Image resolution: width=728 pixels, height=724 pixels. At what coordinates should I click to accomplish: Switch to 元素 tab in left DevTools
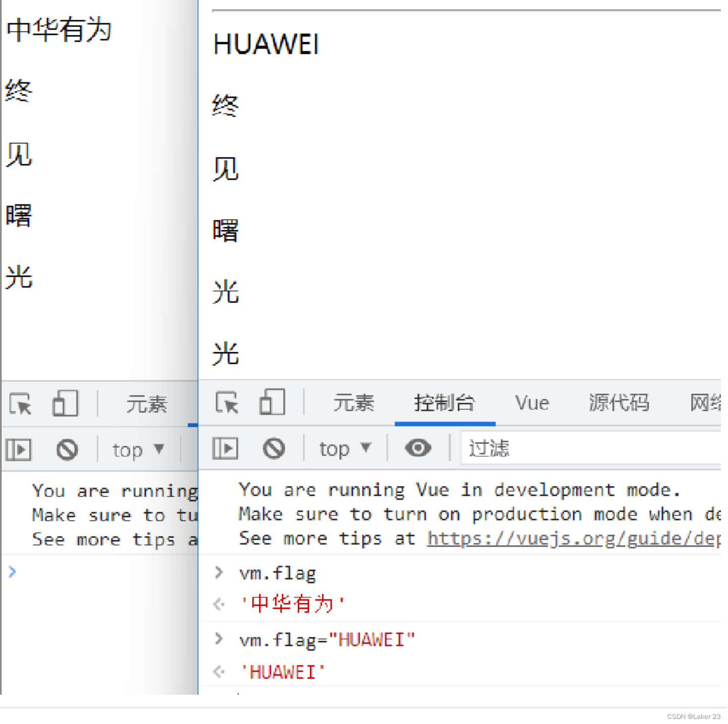point(147,404)
